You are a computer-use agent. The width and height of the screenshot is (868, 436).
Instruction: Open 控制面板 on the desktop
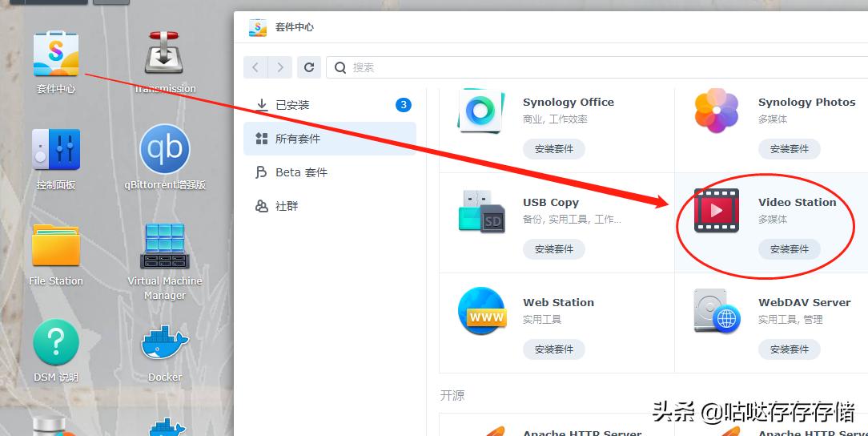tap(56, 150)
